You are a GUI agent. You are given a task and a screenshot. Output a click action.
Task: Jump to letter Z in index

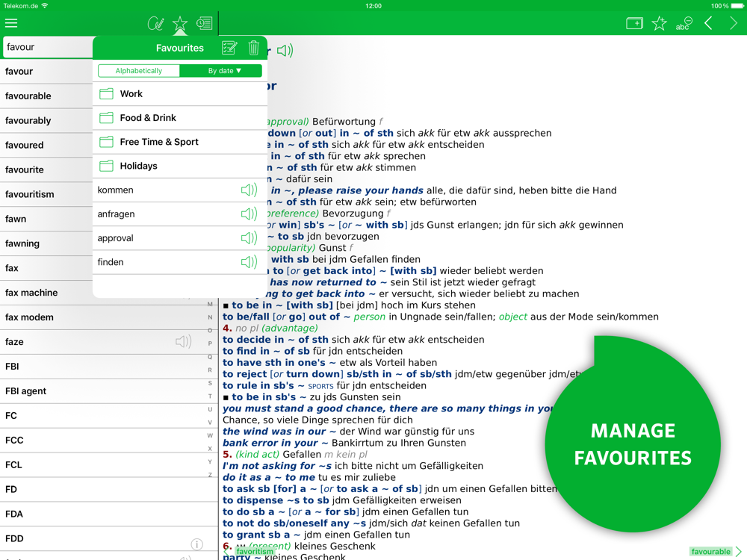coord(210,475)
